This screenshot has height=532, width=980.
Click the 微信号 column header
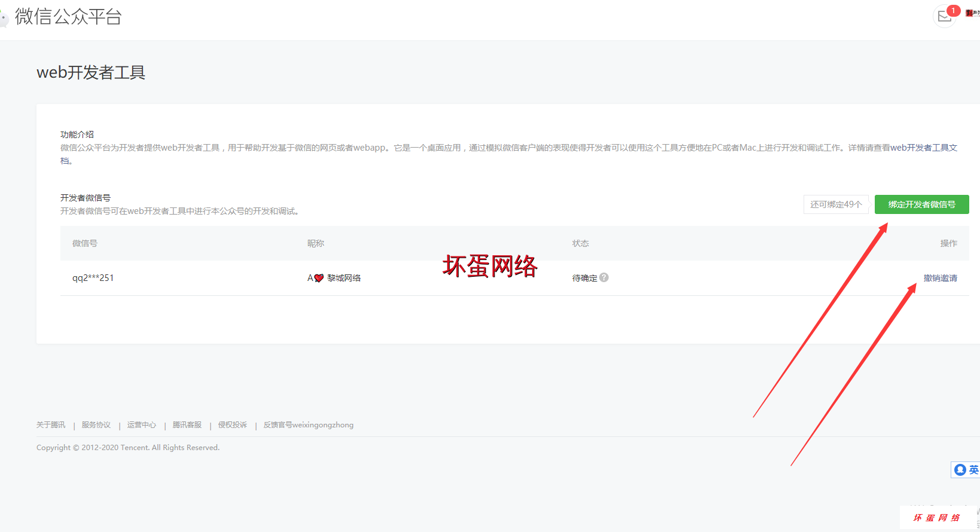85,243
